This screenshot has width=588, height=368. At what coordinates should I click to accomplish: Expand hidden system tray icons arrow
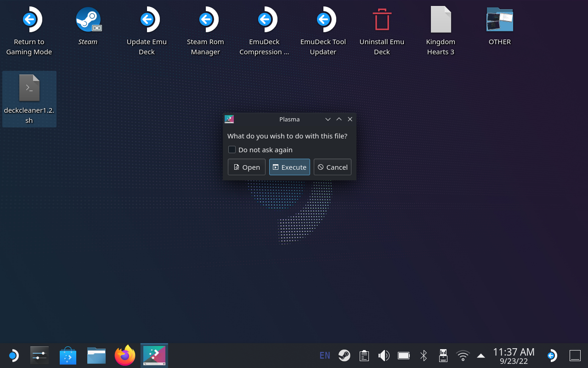pyautogui.click(x=481, y=356)
